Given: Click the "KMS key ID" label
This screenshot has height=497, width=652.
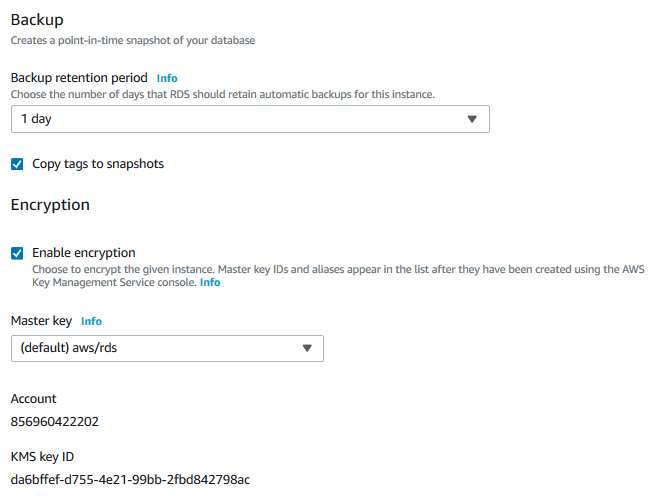Looking at the screenshot, I should (x=42, y=457).
